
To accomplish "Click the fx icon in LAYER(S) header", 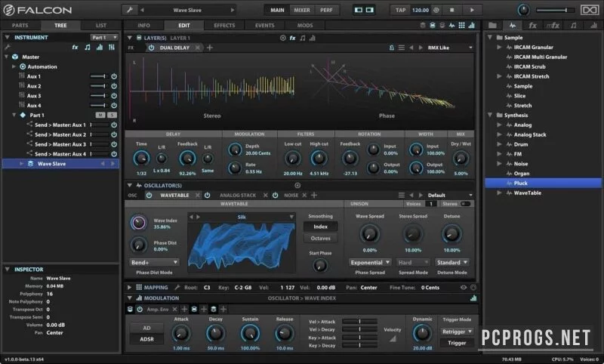I will click(x=293, y=38).
